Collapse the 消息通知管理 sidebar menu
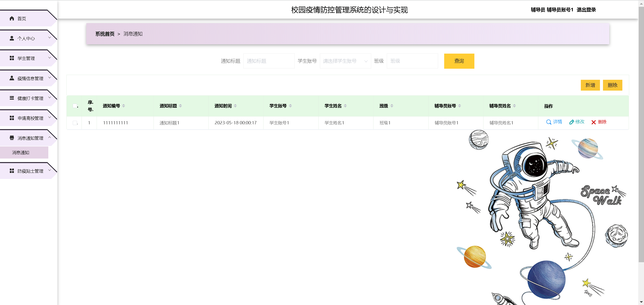Image resolution: width=644 pixels, height=305 pixels. 30,138
